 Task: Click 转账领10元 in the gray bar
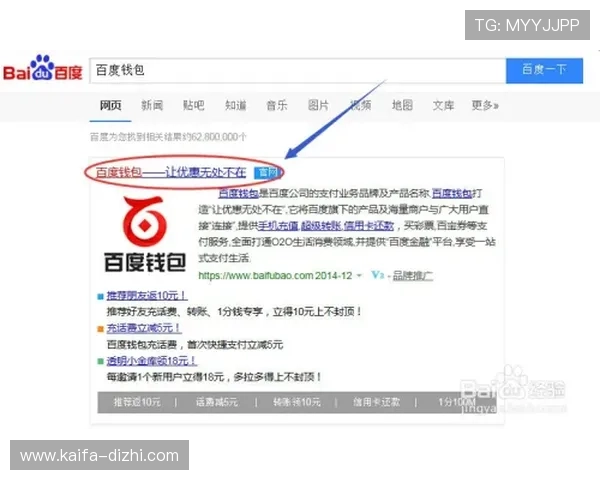297,402
